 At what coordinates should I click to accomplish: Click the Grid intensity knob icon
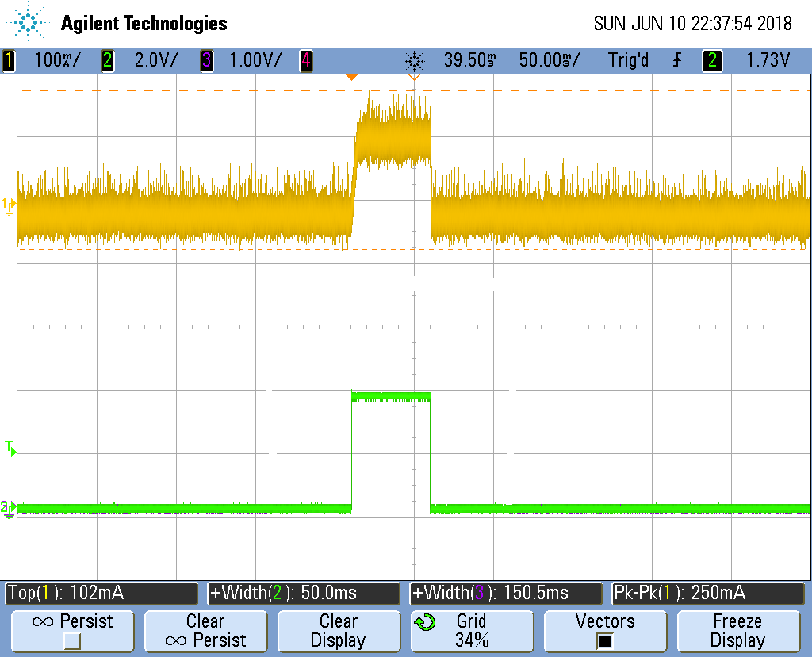tap(425, 622)
